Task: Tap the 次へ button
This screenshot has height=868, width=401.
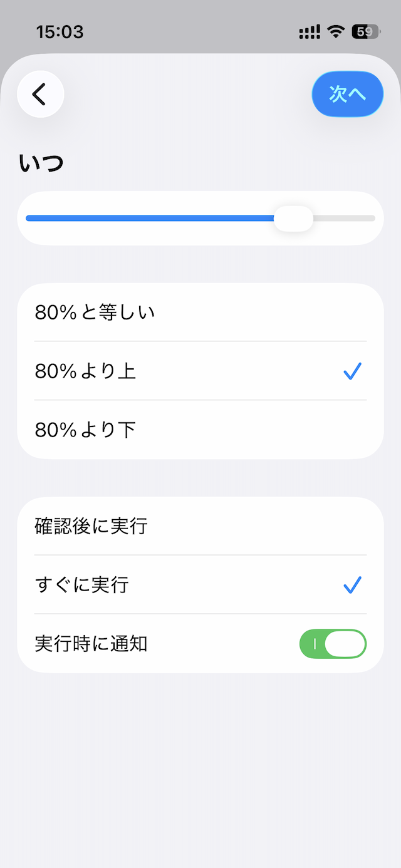Action: click(x=347, y=95)
